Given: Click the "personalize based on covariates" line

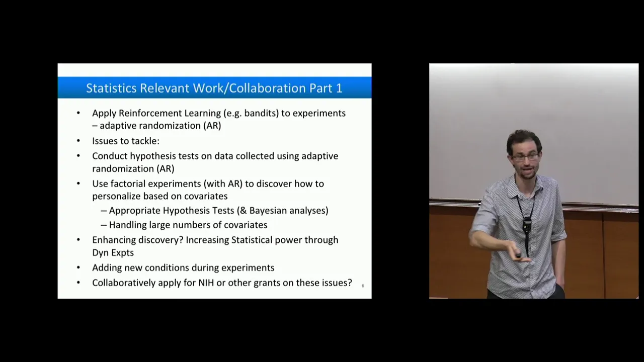Looking at the screenshot, I should coord(160,196).
